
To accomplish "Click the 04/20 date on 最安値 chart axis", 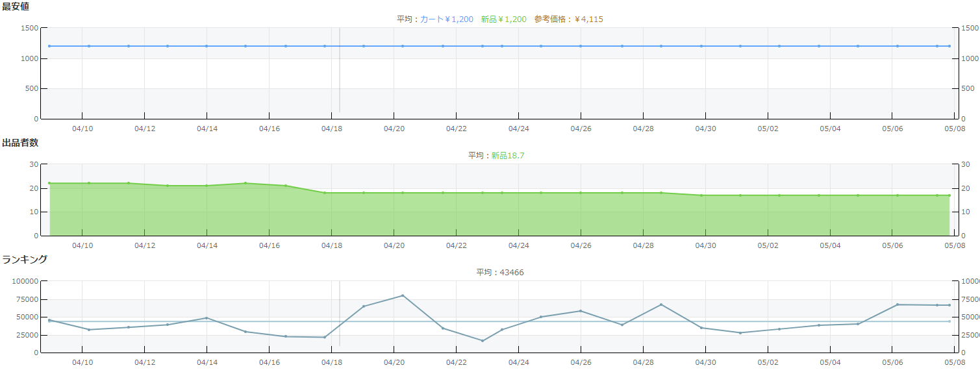I will coord(394,129).
